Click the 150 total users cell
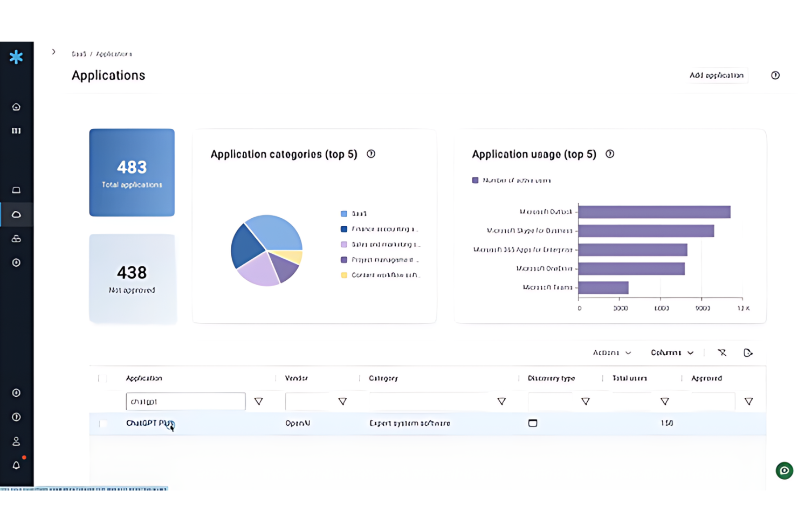Image resolution: width=798 pixels, height=532 pixels. point(667,423)
